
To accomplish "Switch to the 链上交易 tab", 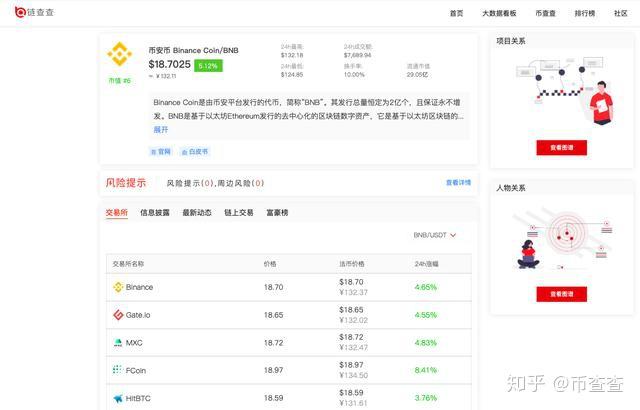I will point(239,213).
